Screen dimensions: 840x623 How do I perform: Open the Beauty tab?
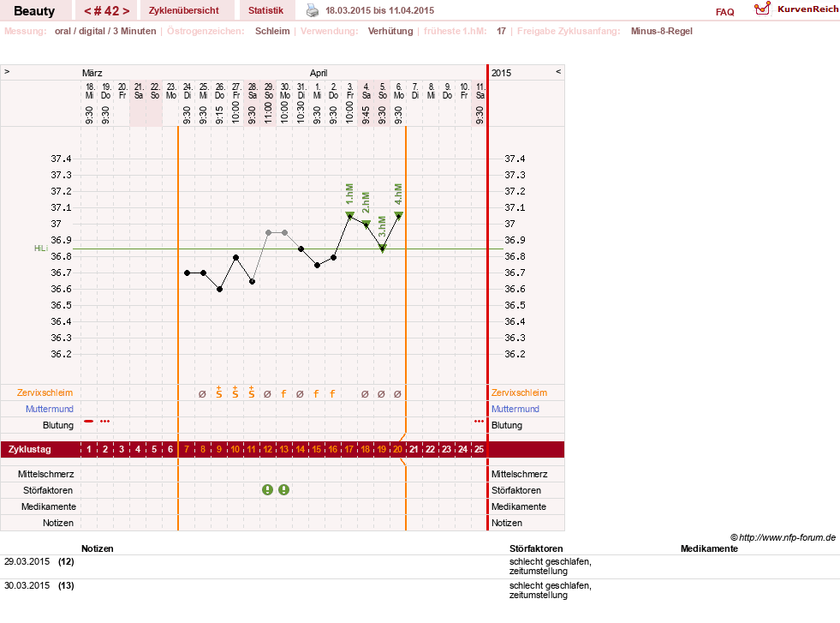pyautogui.click(x=34, y=11)
